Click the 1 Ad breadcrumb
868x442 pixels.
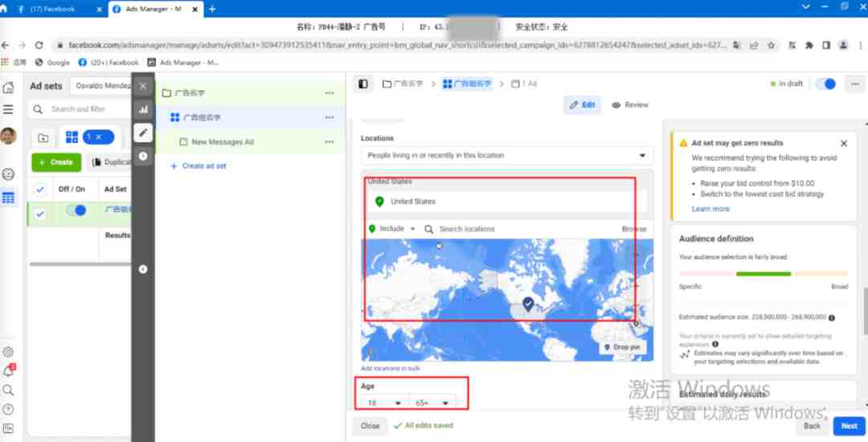[524, 84]
